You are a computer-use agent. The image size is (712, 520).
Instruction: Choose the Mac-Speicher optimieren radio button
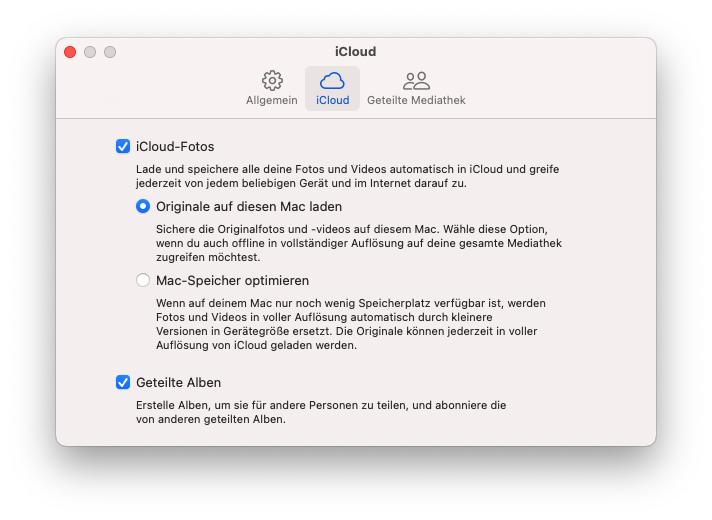point(143,280)
